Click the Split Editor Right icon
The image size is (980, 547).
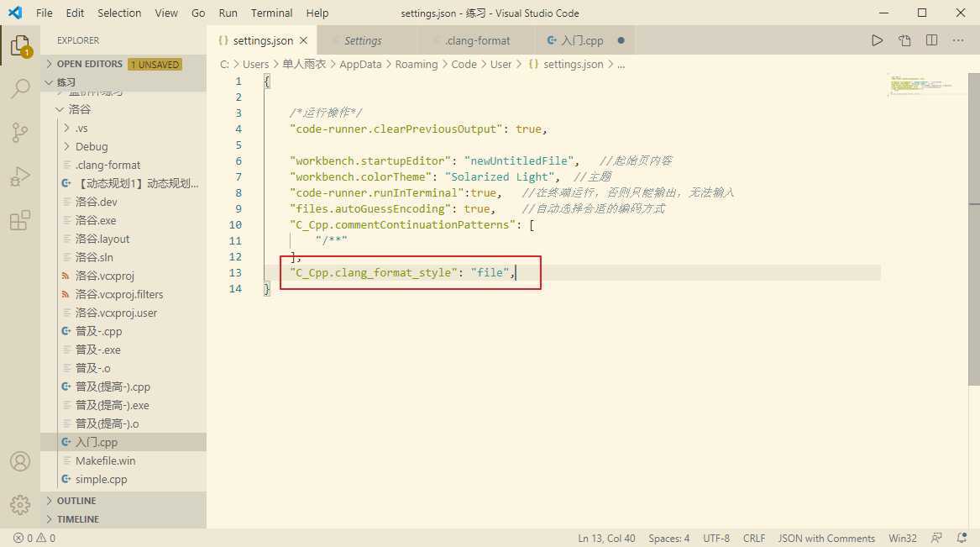pyautogui.click(x=931, y=40)
